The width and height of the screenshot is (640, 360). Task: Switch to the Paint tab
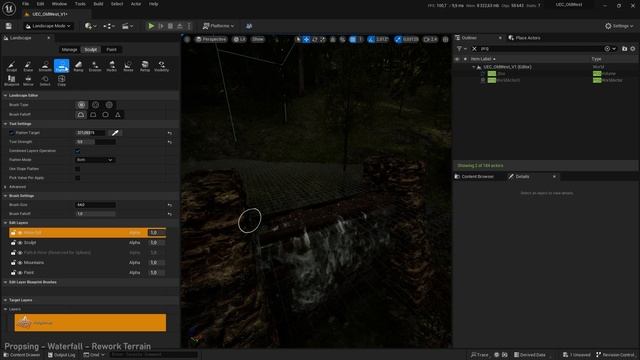[111, 50]
